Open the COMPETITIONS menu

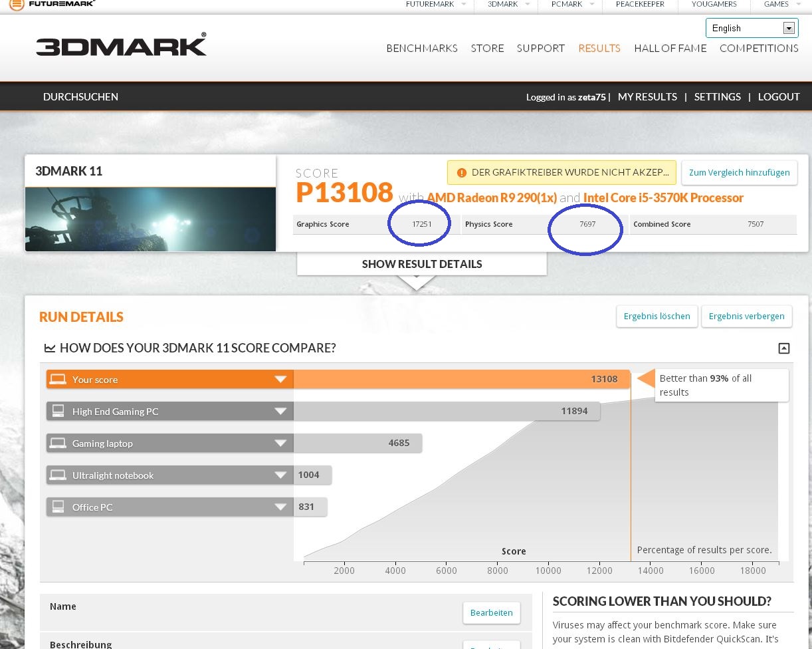click(759, 48)
